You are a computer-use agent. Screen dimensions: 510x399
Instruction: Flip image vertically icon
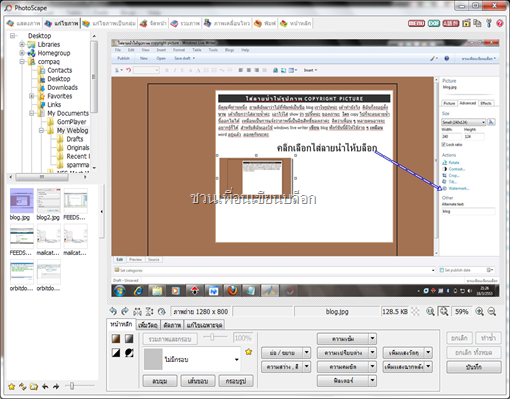149,311
